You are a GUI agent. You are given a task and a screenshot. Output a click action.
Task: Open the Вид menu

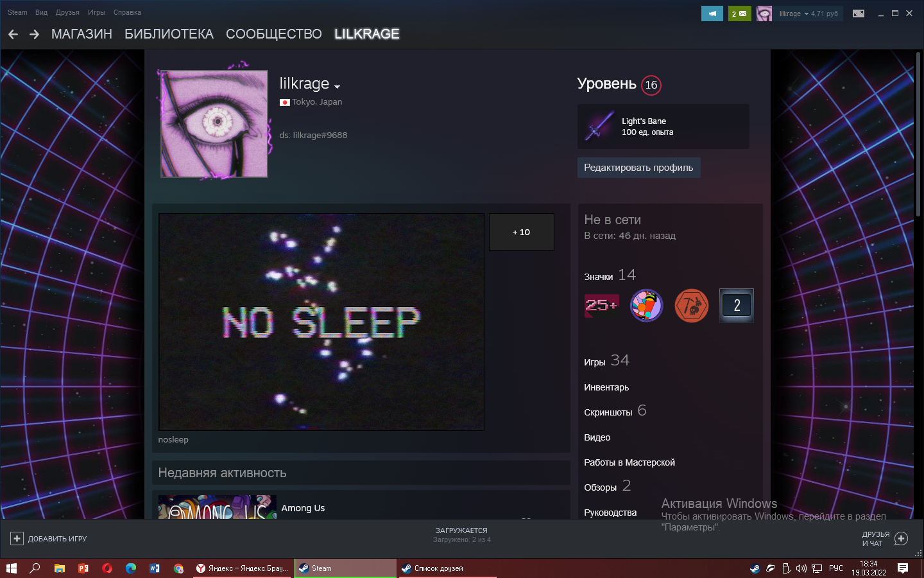41,12
